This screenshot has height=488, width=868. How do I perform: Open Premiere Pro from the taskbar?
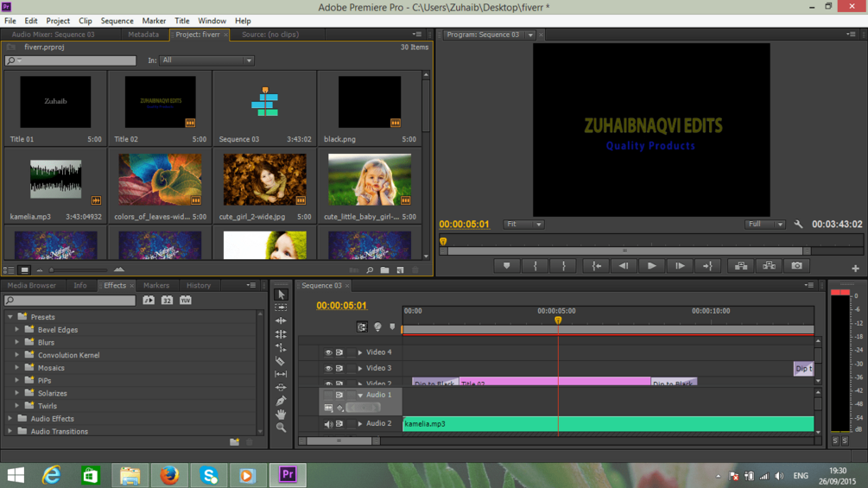tap(288, 475)
